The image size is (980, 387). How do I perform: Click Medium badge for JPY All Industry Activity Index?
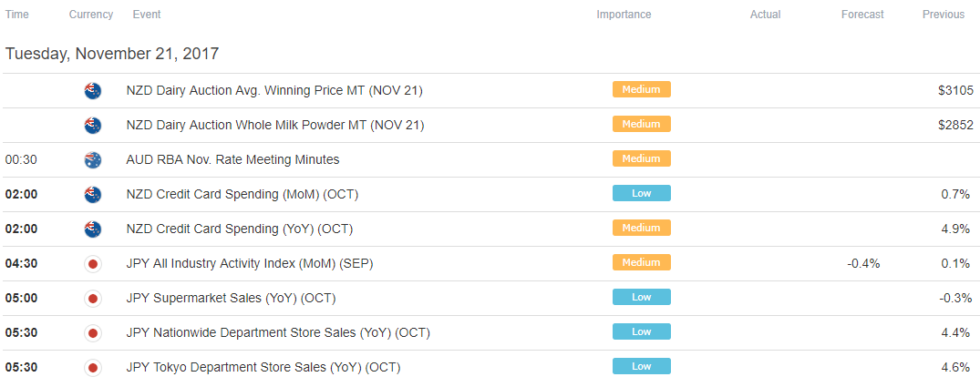pyautogui.click(x=641, y=263)
